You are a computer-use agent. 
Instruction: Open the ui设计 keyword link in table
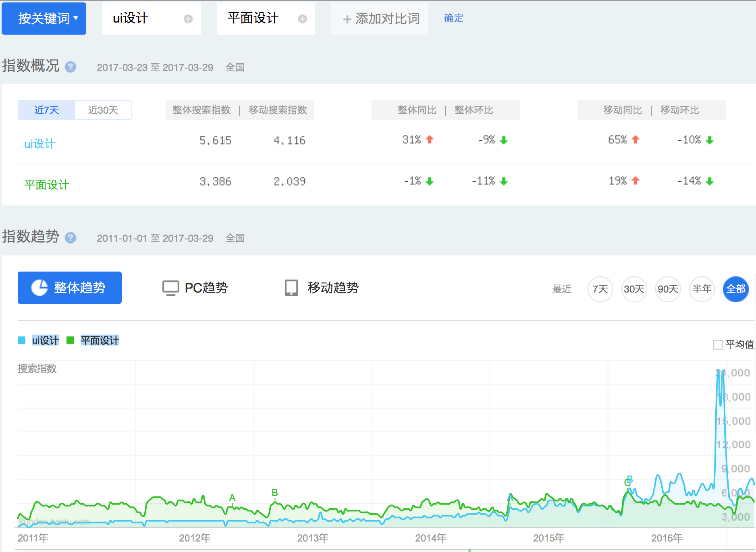coord(39,144)
